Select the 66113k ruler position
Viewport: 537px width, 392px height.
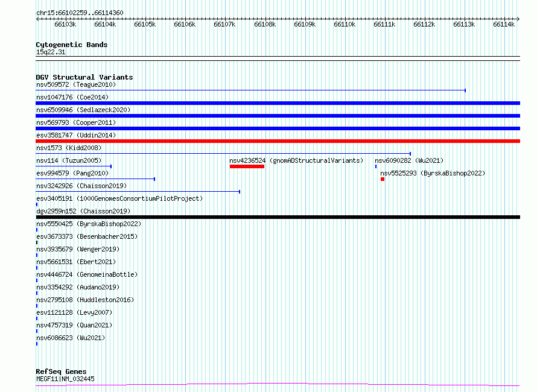(464, 24)
